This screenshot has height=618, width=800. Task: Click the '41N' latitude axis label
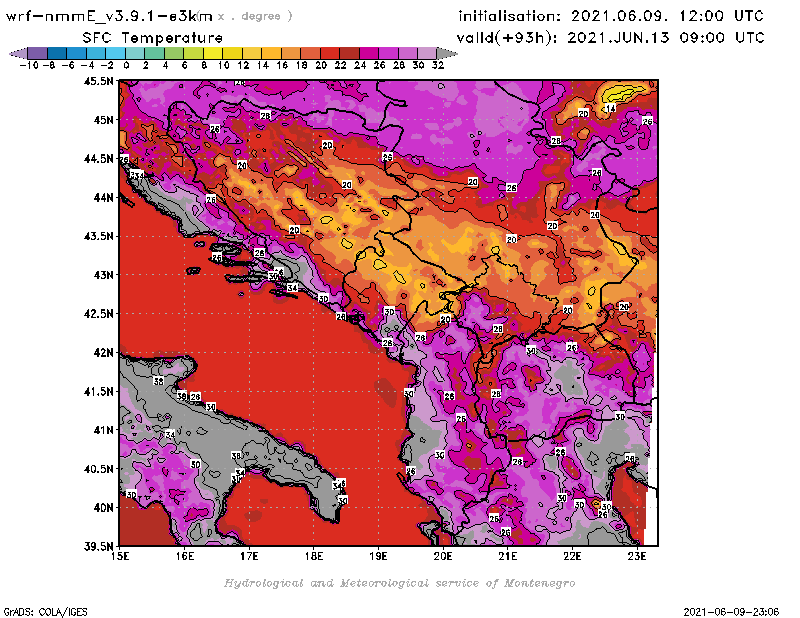tap(103, 430)
